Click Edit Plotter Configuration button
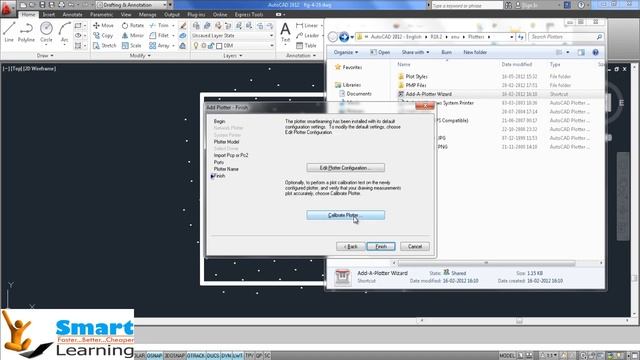The width and height of the screenshot is (640, 360). click(345, 168)
